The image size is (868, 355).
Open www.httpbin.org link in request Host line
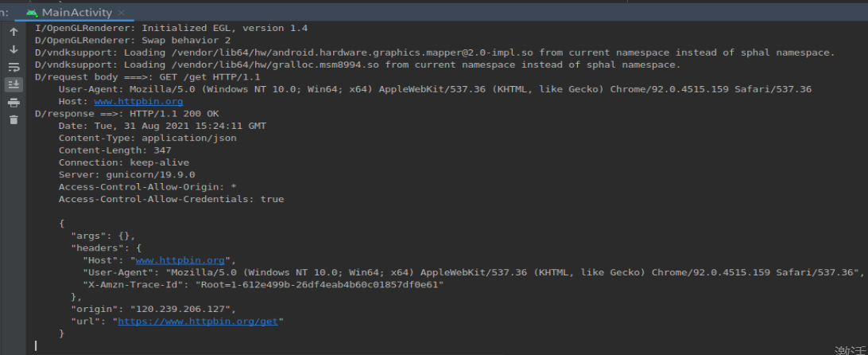[138, 102]
